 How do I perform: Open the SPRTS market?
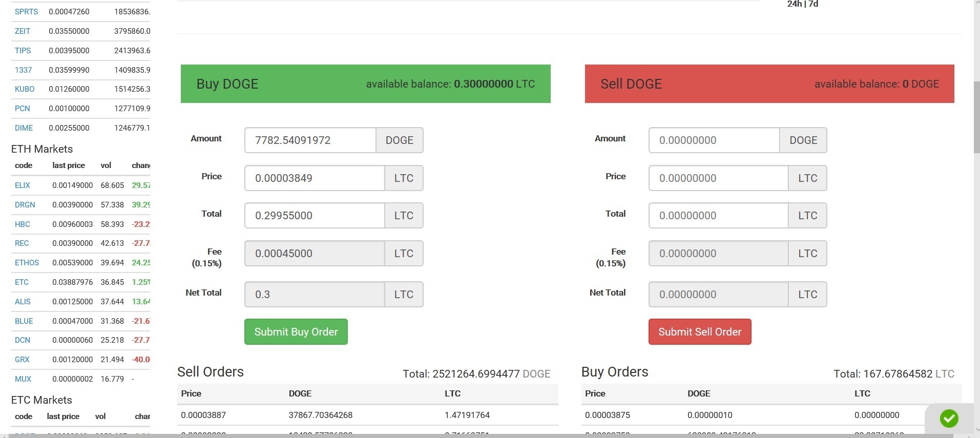[26, 11]
